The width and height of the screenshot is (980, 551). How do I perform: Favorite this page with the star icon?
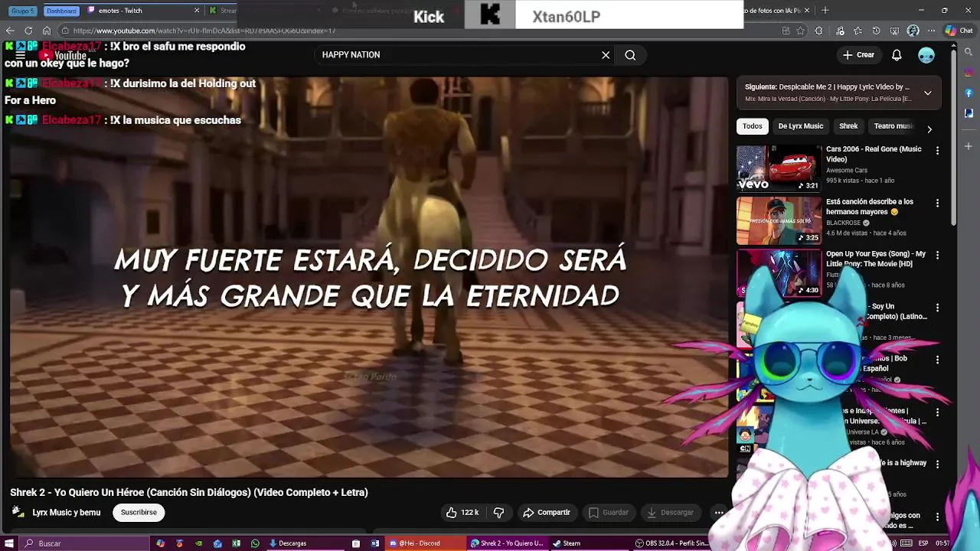[x=801, y=31]
